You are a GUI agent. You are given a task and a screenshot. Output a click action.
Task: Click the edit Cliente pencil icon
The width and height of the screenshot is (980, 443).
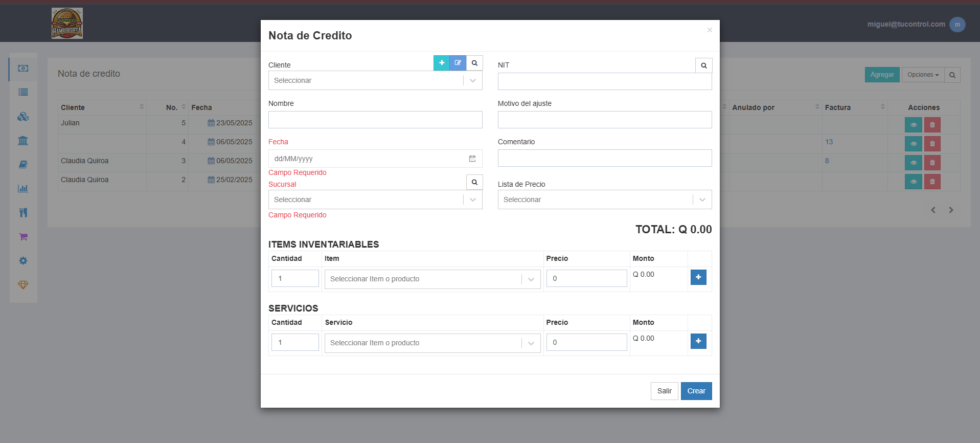tap(458, 63)
